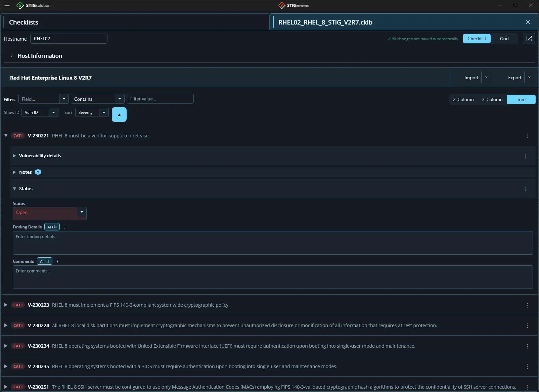Collapse the V-230221 tree item

click(6, 136)
